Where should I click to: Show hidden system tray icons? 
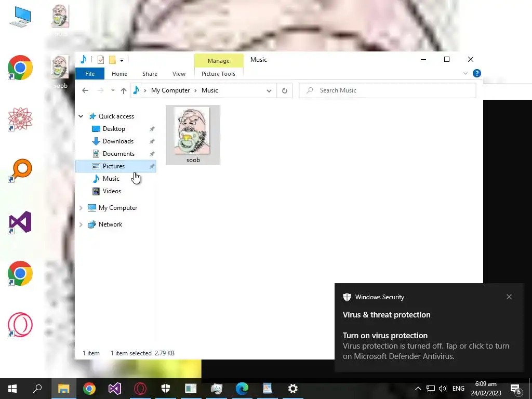point(418,389)
